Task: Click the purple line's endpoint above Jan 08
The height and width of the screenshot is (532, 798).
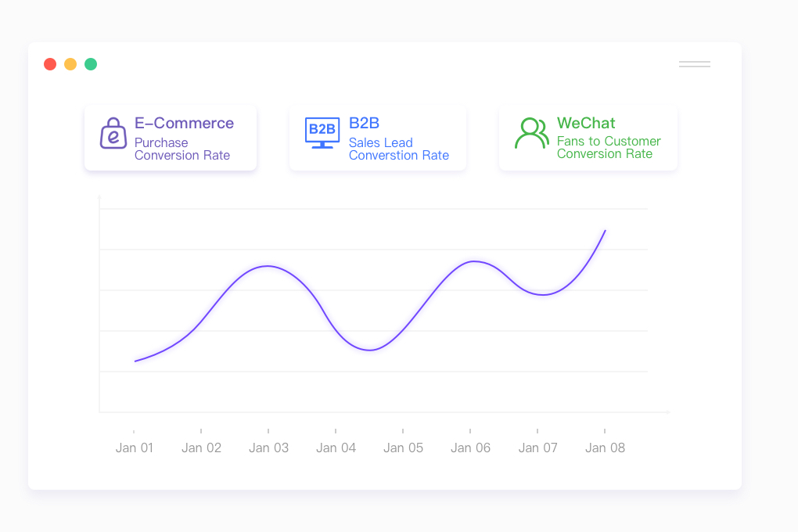Action: (605, 231)
